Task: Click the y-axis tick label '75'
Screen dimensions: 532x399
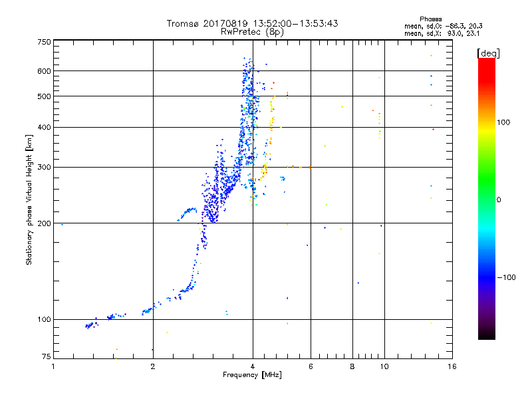Action: click(47, 356)
